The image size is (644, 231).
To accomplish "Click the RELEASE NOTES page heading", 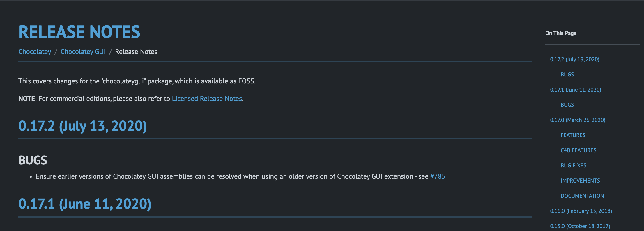I will (x=79, y=32).
